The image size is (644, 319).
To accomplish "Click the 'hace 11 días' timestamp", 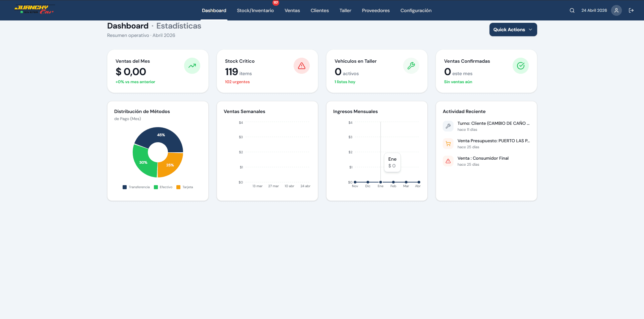I will [467, 130].
